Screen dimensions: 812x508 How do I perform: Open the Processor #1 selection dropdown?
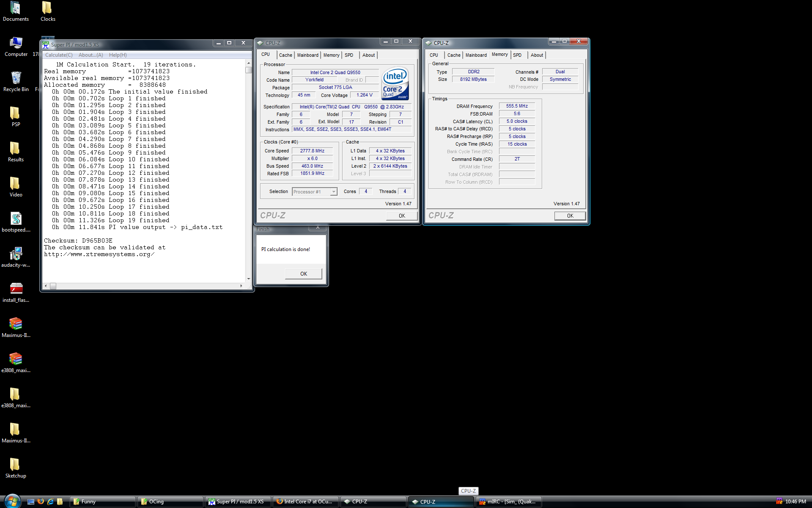[314, 192]
